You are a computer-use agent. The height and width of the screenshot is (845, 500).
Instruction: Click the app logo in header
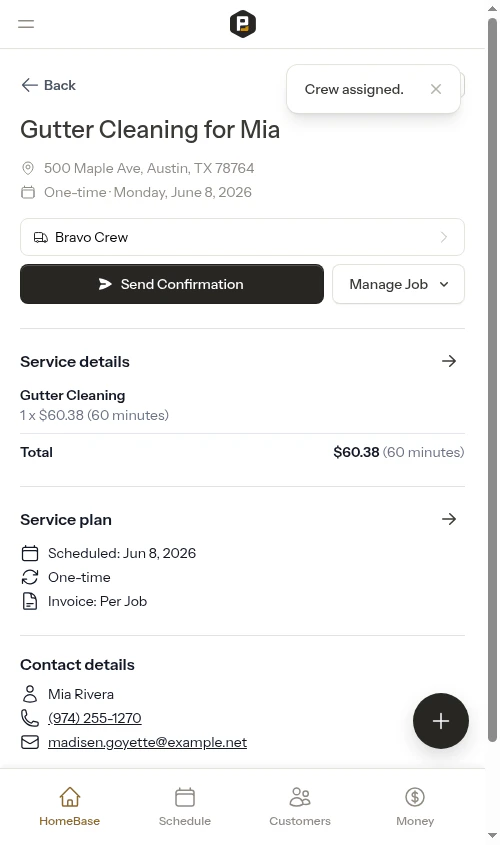tap(242, 24)
